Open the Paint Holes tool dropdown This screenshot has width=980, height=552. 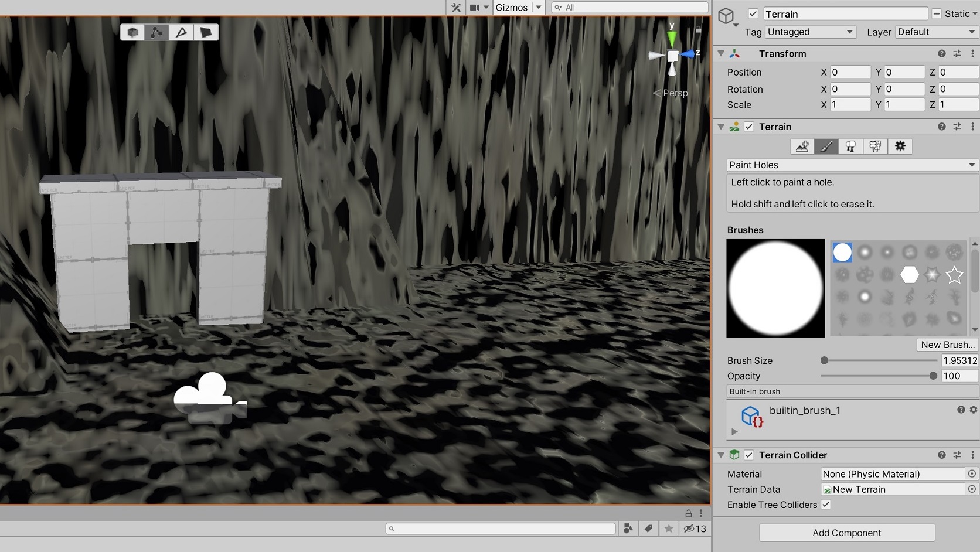coord(853,165)
